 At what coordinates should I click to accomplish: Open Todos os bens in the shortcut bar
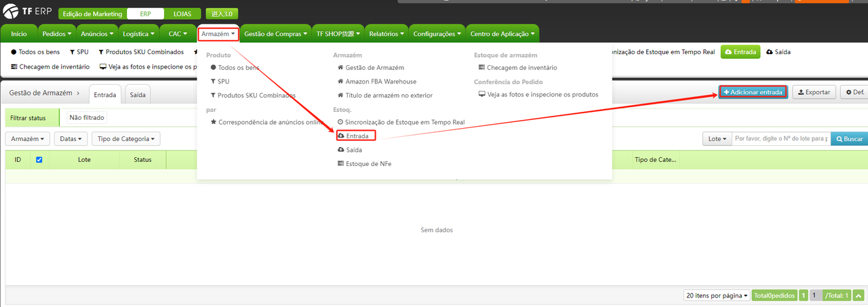pyautogui.click(x=35, y=52)
